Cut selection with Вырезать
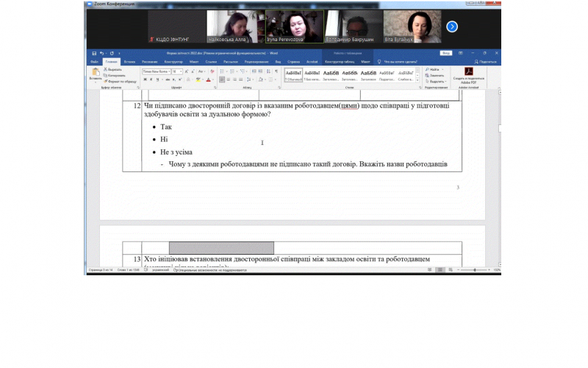 (113, 69)
